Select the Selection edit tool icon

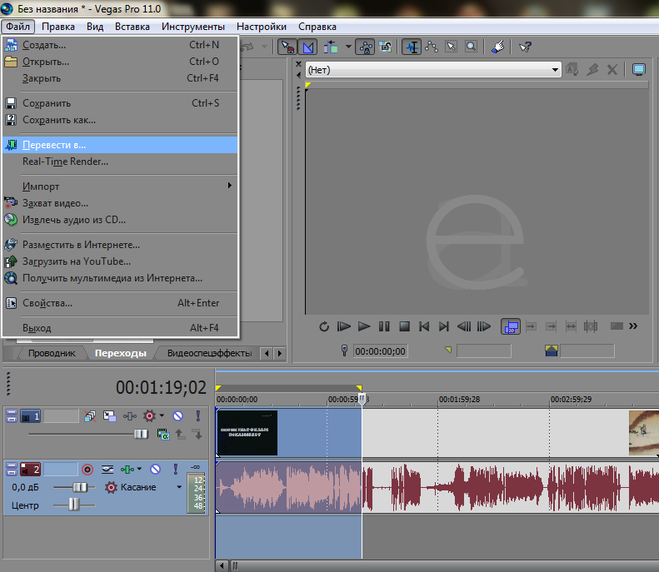[x=451, y=47]
